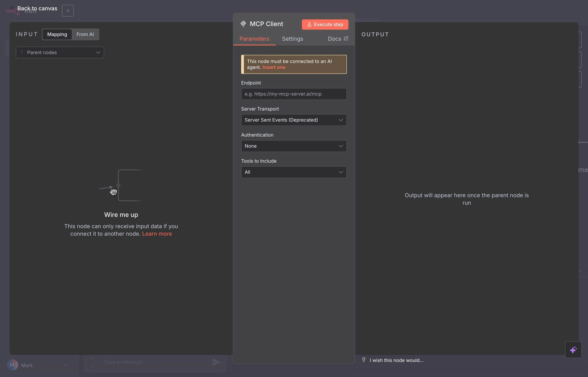Click Learn more link under Wire me up
Screen dimensions: 588x377
pyautogui.click(x=157, y=234)
